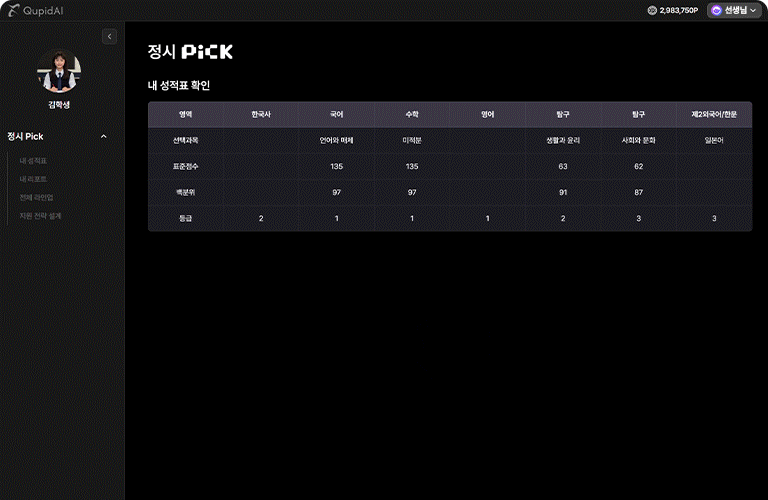Click the 일본어 subject cell

(713, 140)
